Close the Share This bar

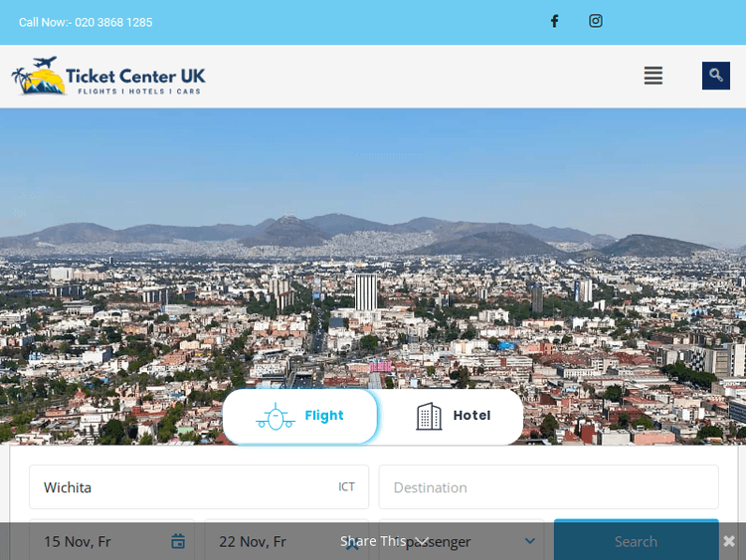pyautogui.click(x=729, y=541)
